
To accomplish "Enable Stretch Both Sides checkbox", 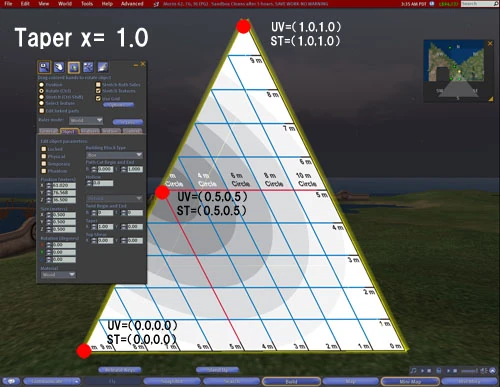I will [x=98, y=85].
